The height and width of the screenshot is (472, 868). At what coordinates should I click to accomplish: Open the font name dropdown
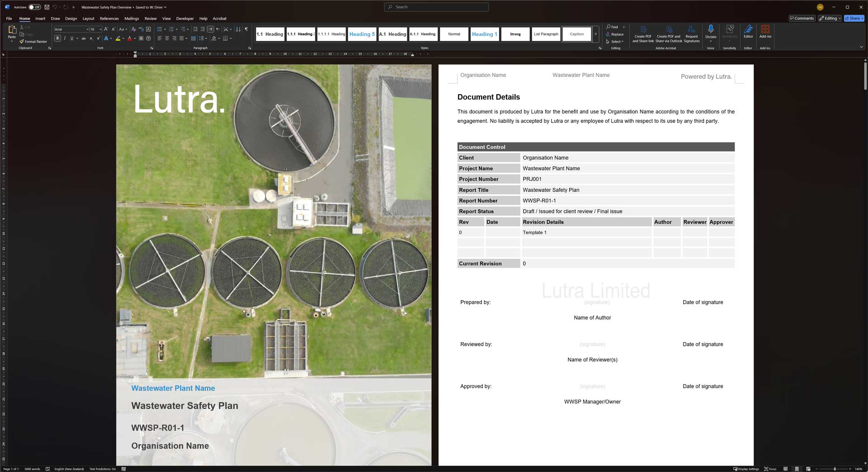[87, 29]
